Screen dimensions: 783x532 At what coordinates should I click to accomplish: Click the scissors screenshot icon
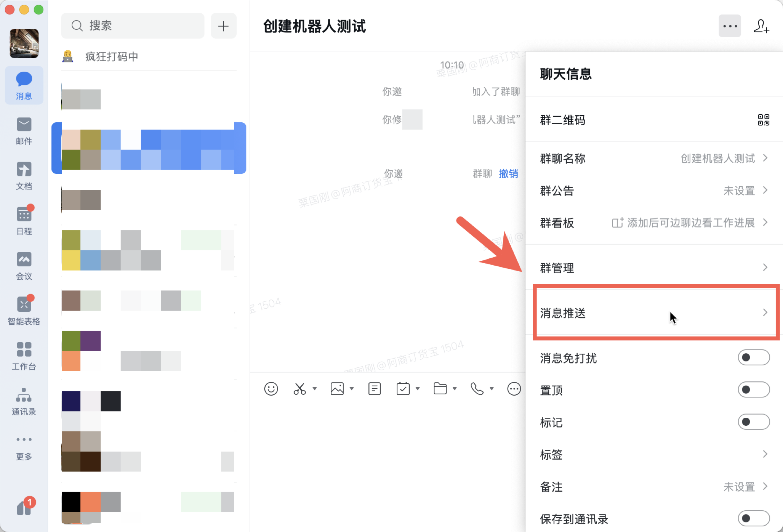[x=300, y=389]
